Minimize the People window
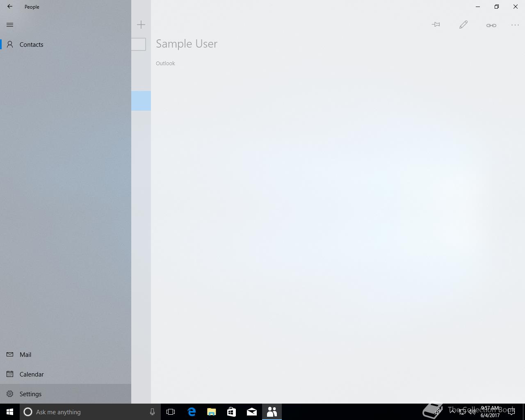This screenshot has height=420, width=525. point(478,7)
